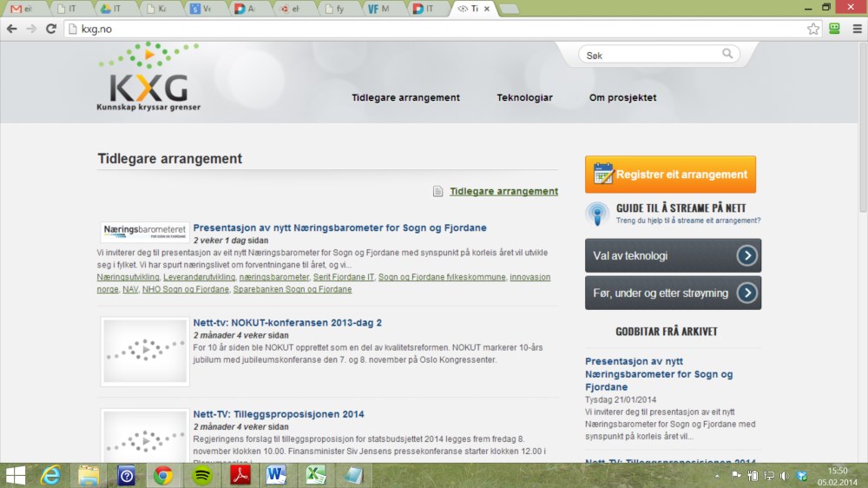
Task: Open the blue help question-mark taskbar app
Action: pos(126,475)
